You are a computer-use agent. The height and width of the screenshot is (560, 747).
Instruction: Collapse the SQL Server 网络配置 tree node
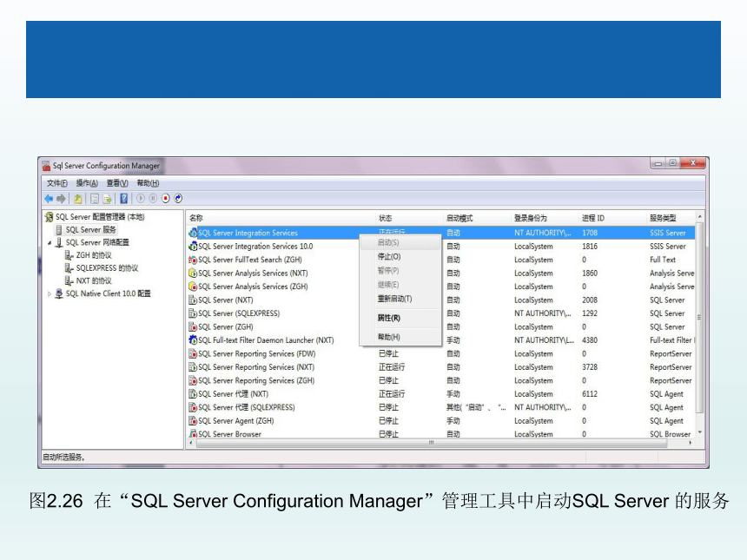(49, 243)
